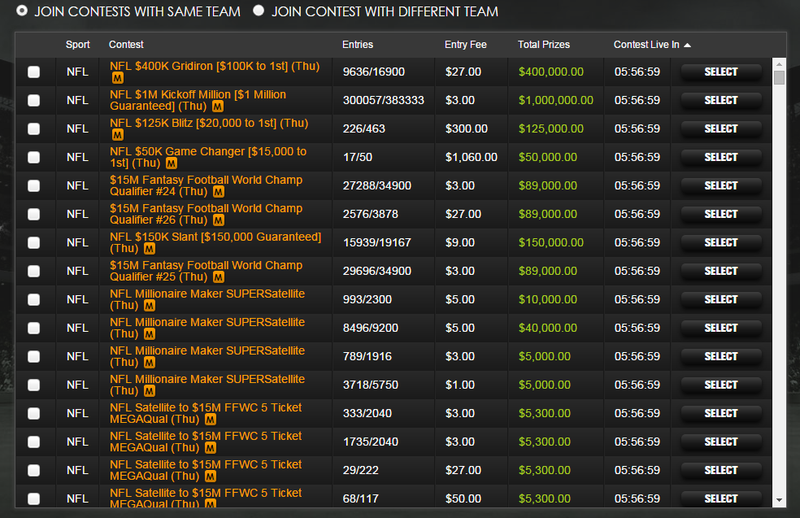Open Qualifier #24 contest link
Viewport: 800px width, 518px height.
coord(206,186)
